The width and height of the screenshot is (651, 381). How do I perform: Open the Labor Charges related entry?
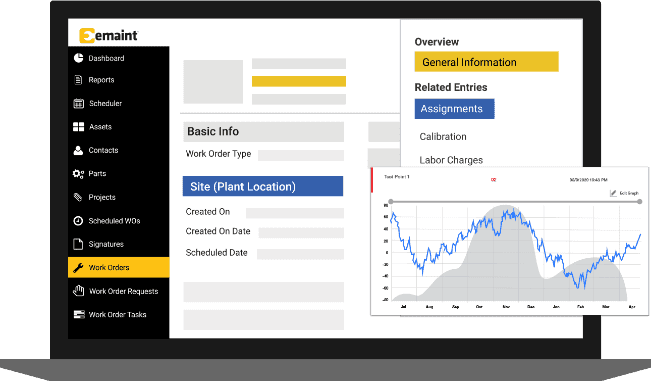451,160
